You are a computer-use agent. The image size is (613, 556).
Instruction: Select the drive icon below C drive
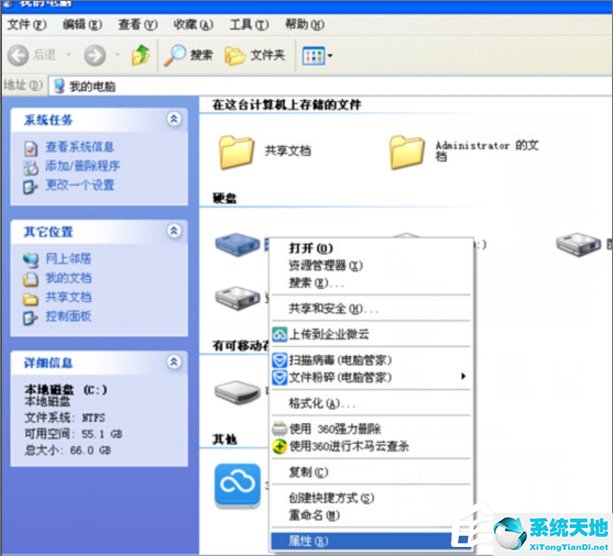[237, 298]
